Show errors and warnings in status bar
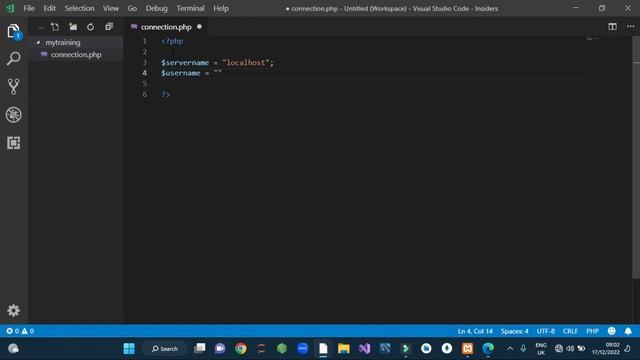Viewport: 640px width, 360px height. point(20,331)
